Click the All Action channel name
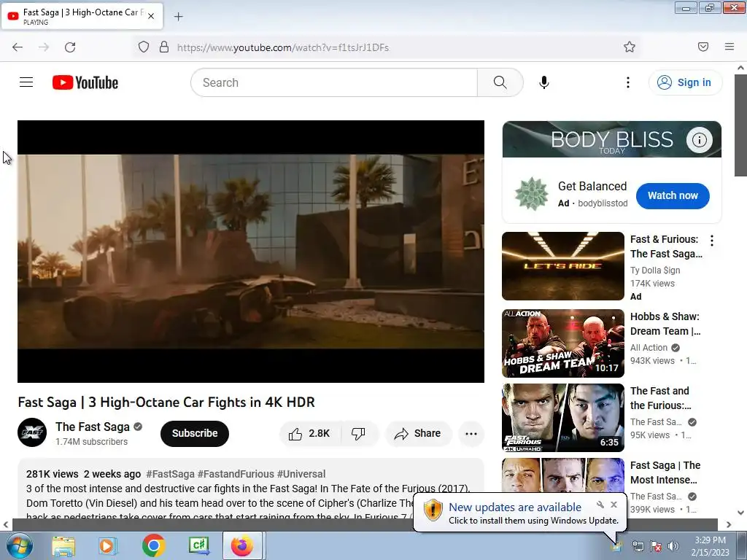The width and height of the screenshot is (747, 560). [x=649, y=348]
